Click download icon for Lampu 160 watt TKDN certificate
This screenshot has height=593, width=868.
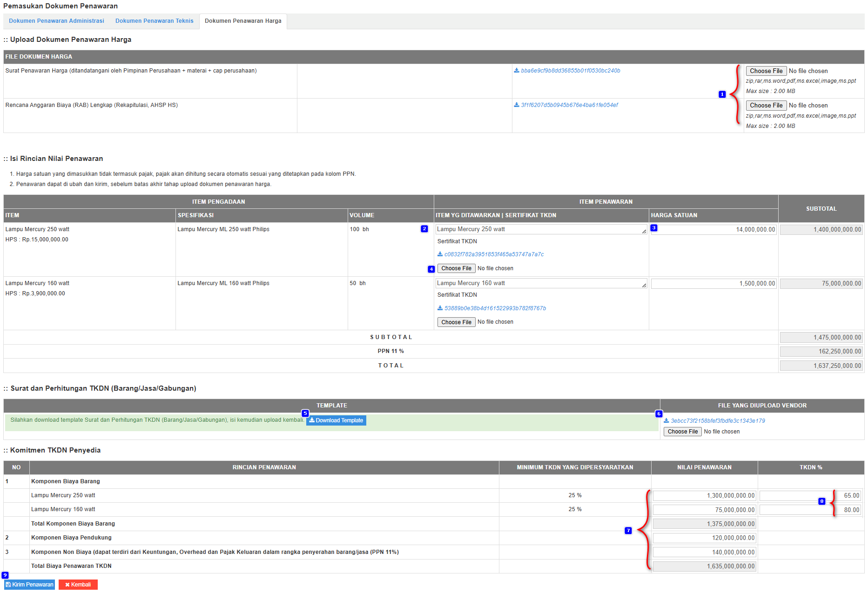click(440, 308)
